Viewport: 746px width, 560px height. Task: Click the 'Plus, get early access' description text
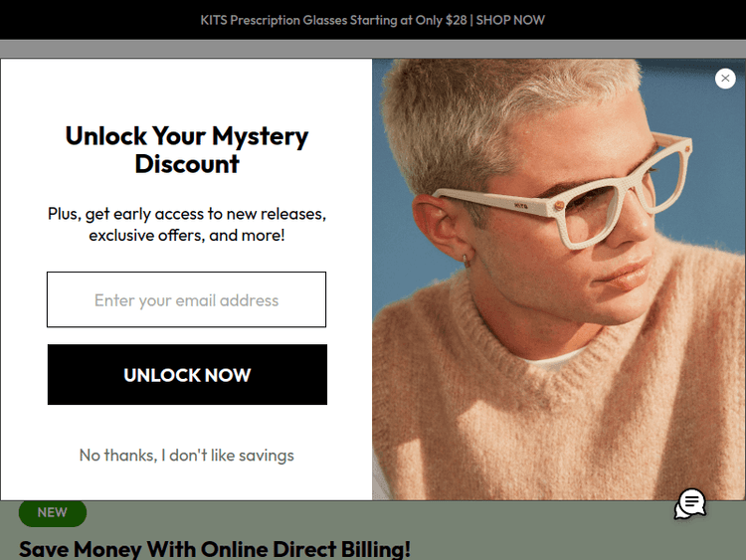point(187,224)
